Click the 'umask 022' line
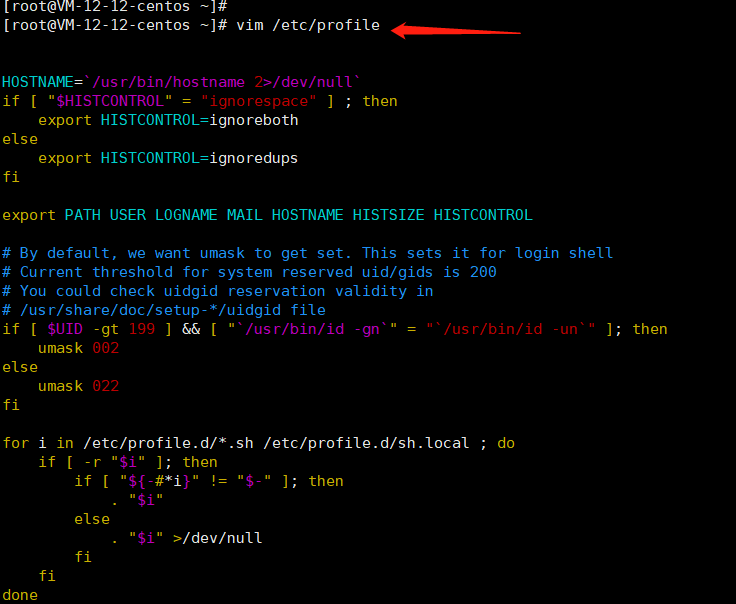The image size is (736, 604). pos(78,386)
